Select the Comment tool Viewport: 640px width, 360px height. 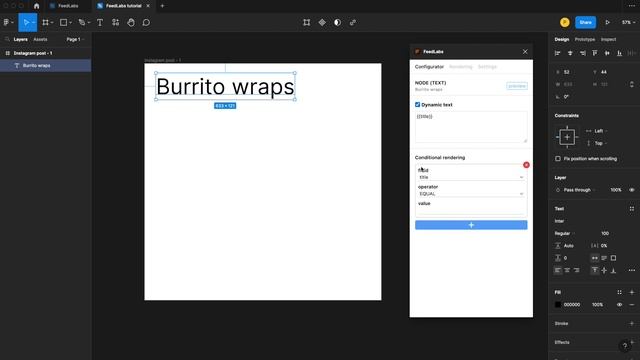pyautogui.click(x=146, y=22)
